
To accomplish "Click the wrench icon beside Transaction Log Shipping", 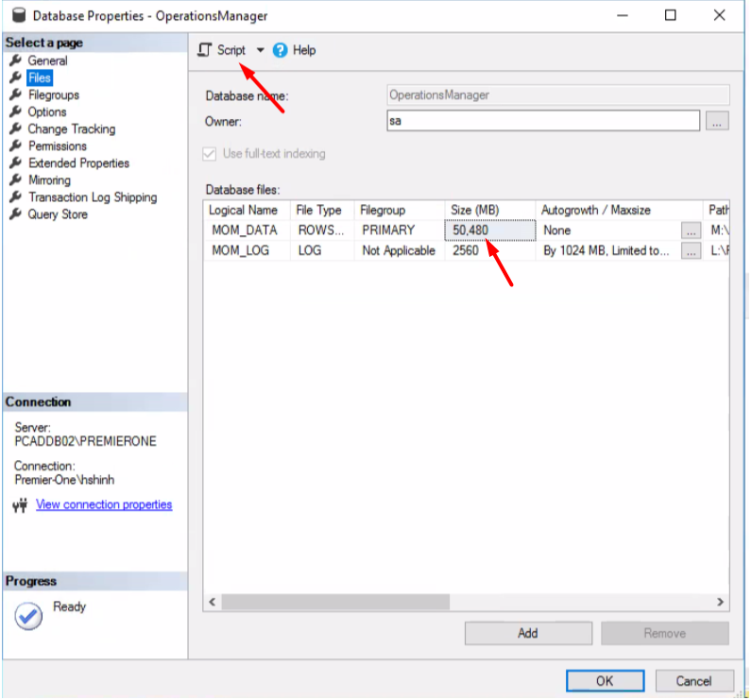I will click(x=16, y=197).
